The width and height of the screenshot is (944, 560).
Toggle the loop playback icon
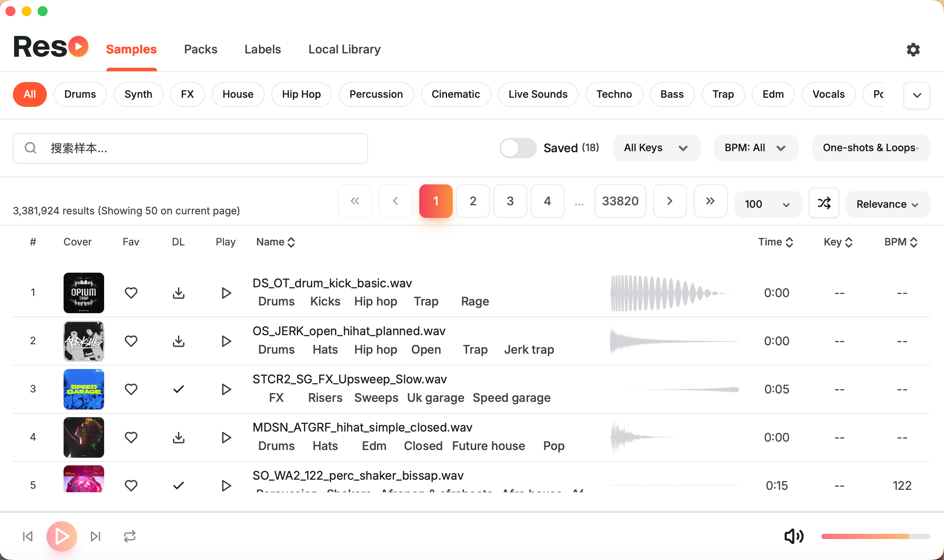(x=130, y=536)
